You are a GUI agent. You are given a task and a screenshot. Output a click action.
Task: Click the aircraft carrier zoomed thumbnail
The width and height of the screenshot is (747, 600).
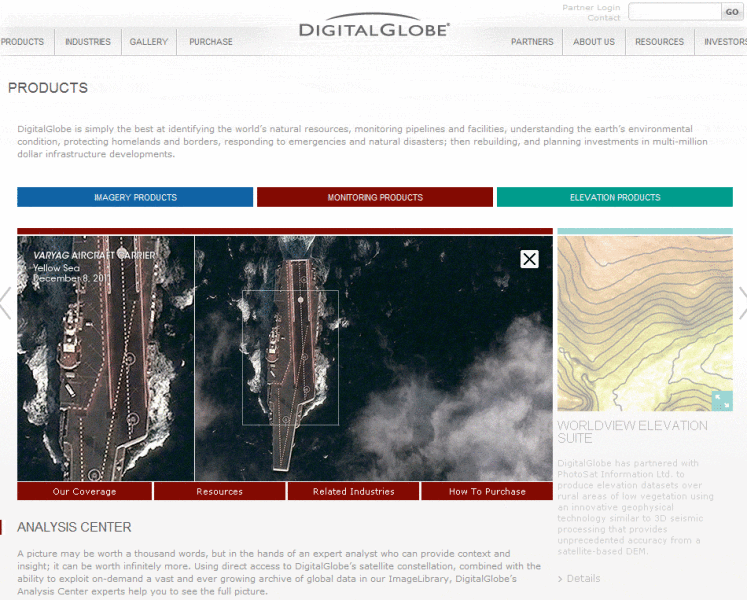[105, 358]
